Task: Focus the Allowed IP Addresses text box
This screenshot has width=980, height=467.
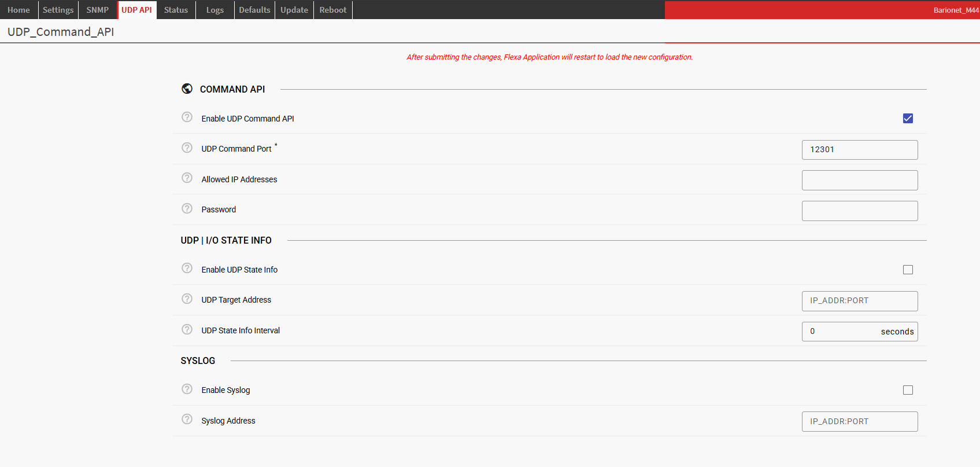Action: (x=859, y=180)
